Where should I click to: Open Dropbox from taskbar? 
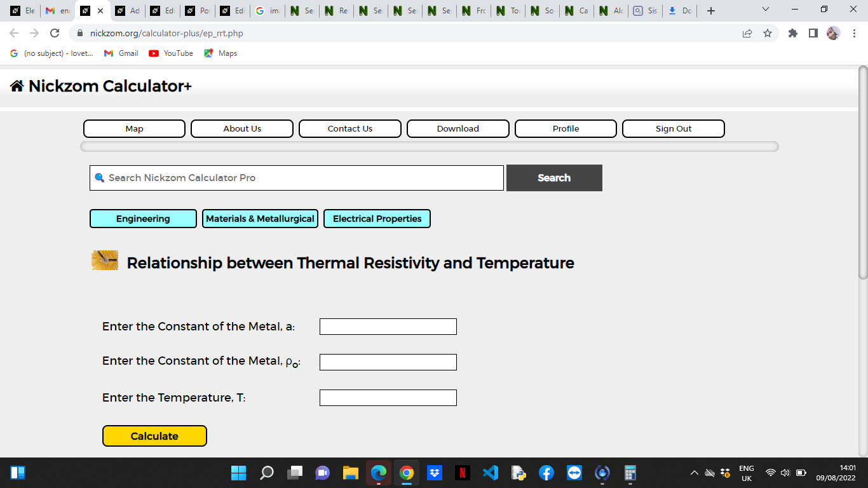[x=435, y=473]
